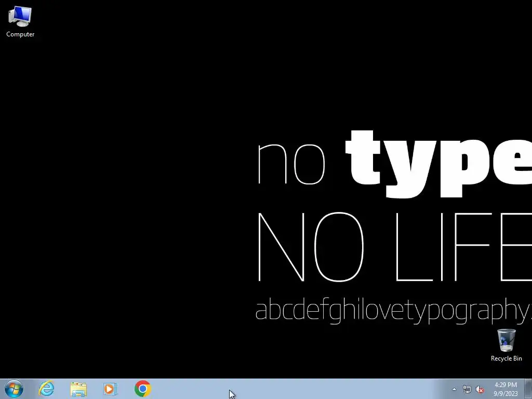
Task: Click the muted volume tray icon
Action: 480,389
